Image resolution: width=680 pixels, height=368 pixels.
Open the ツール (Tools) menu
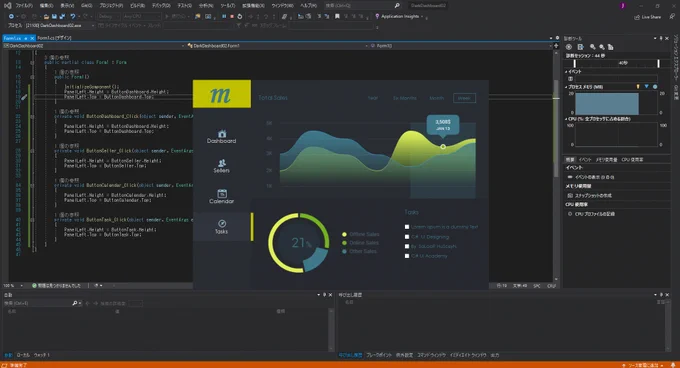(x=227, y=6)
